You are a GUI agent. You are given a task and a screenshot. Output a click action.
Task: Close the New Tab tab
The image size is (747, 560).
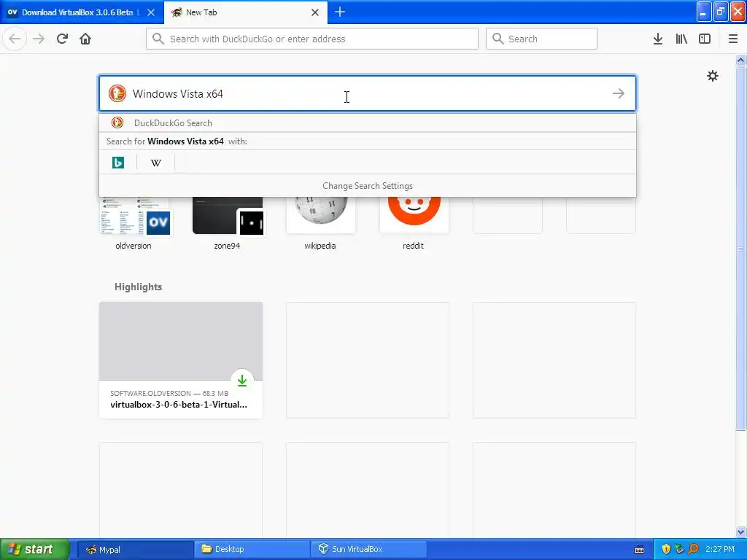315,12
